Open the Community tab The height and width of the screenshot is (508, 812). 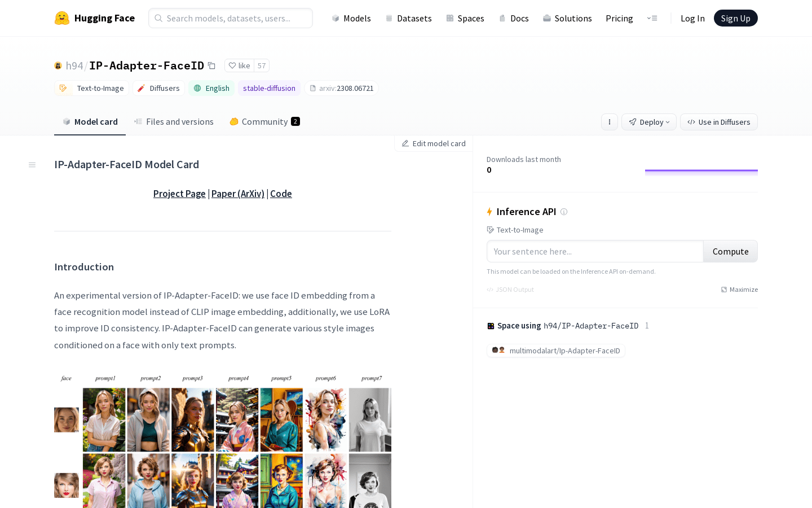pyautogui.click(x=265, y=121)
